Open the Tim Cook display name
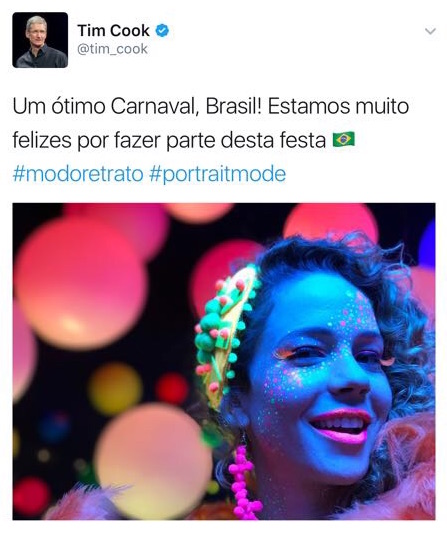 click(x=113, y=31)
